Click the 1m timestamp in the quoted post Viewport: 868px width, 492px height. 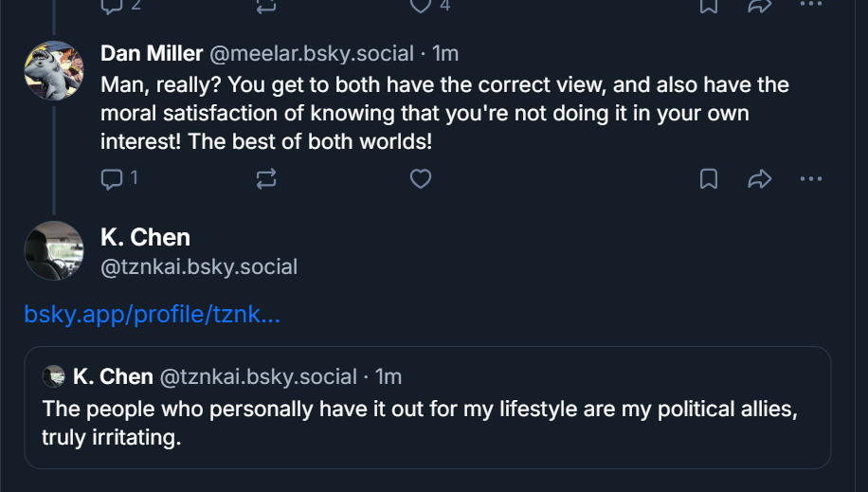389,376
